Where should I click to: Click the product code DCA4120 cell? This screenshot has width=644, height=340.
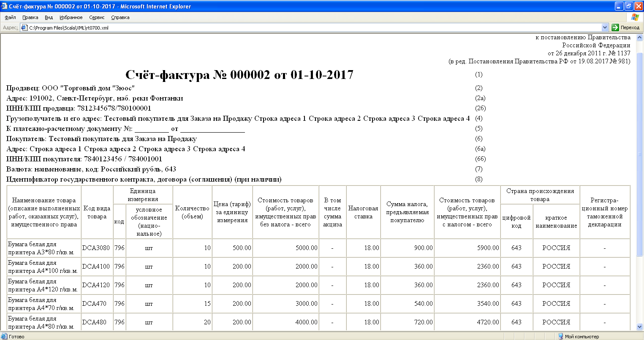pos(97,285)
